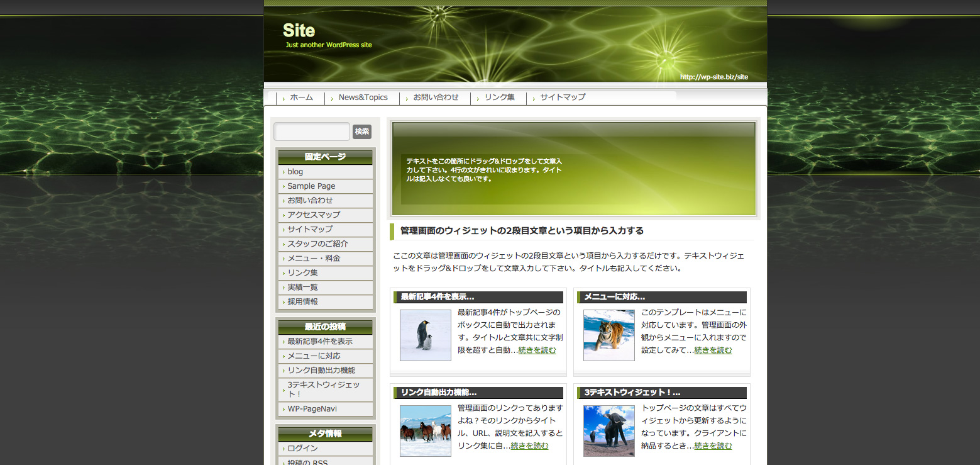Screen dimensions: 980x465
Task: Click the 検索 search button
Action: tap(362, 132)
